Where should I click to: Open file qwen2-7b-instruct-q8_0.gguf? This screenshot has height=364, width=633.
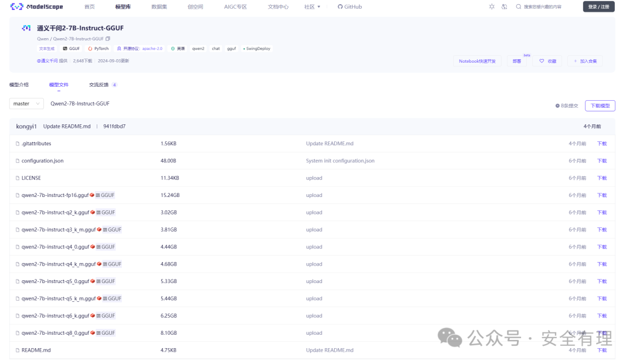coord(55,333)
